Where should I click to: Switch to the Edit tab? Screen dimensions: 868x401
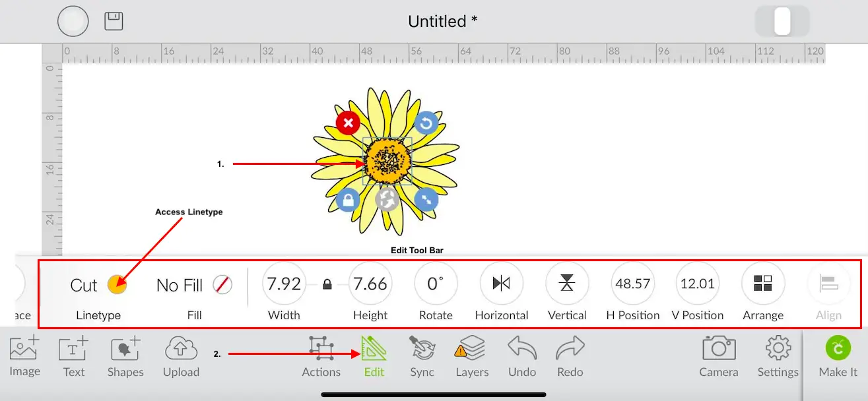click(x=374, y=356)
